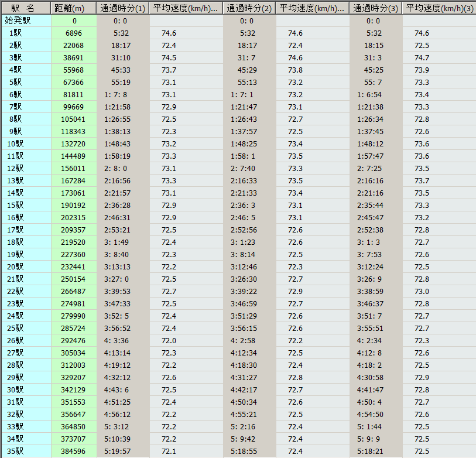The width and height of the screenshot is (476, 458).
Task: Click distance value 173061
Action: coord(73,193)
